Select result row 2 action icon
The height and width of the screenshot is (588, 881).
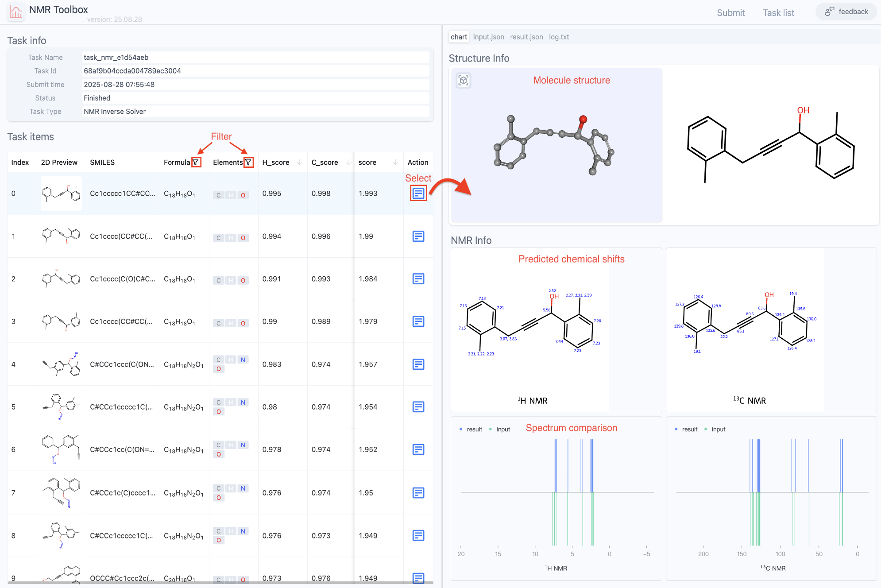pyautogui.click(x=418, y=279)
